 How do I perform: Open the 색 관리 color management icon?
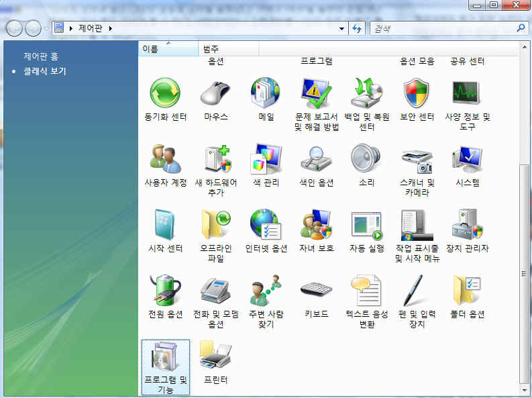tap(266, 159)
